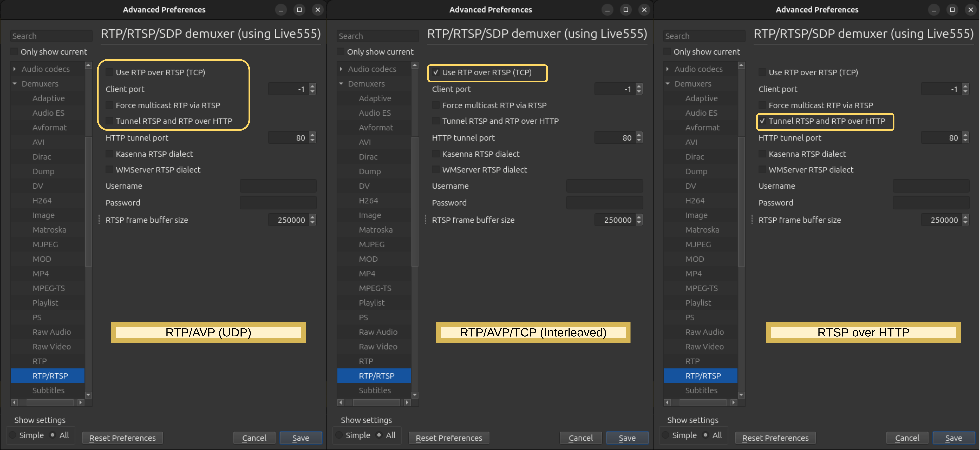980x450 pixels.
Task: Enable Kasenna RTSP dialect in leftmost window
Action: click(109, 154)
